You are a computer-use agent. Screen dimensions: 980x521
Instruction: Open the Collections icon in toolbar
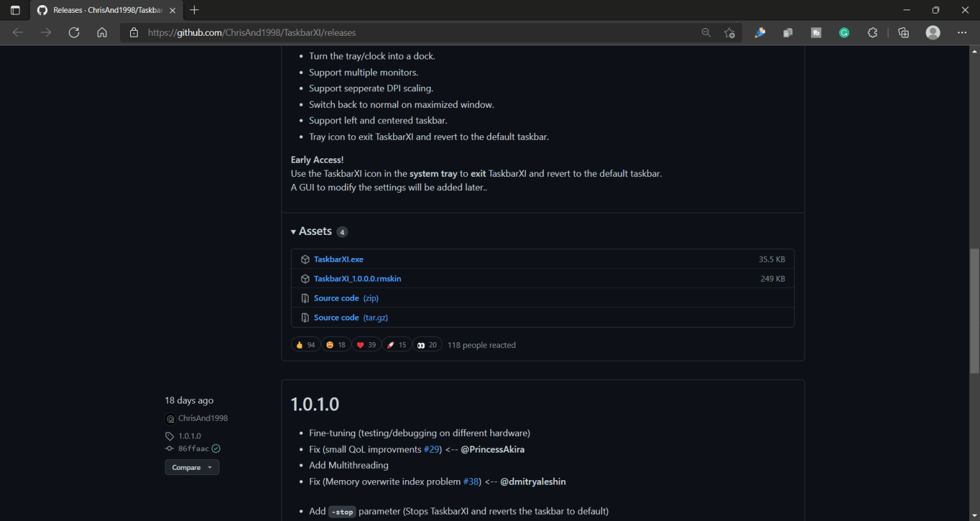tap(903, 33)
